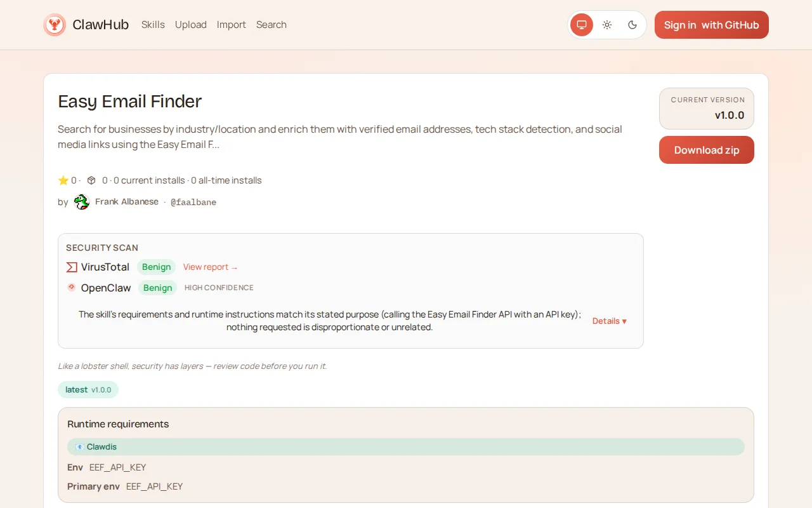This screenshot has height=508, width=812.
Task: Click the skill description paragraph
Action: click(340, 137)
